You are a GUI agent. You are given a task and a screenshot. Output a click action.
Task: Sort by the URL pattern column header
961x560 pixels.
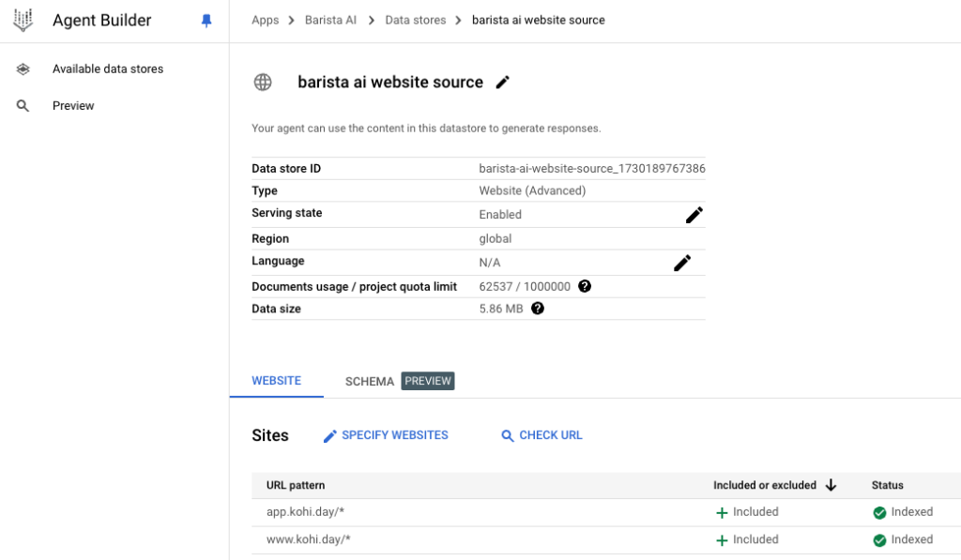296,485
